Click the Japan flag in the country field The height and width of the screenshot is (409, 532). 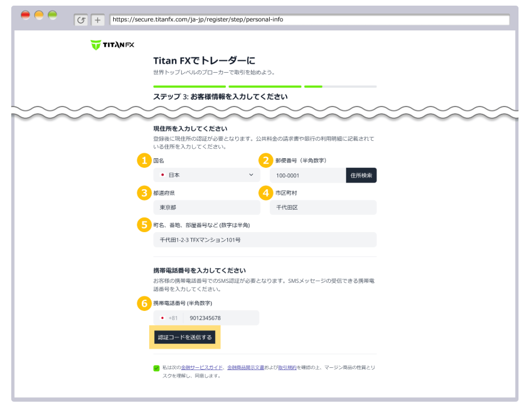click(x=163, y=175)
